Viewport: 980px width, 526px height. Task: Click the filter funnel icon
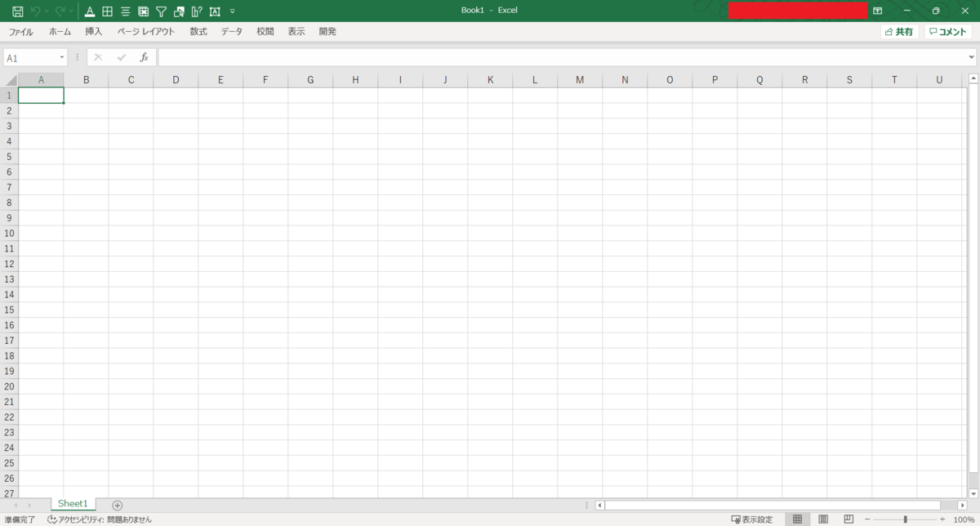pos(161,11)
